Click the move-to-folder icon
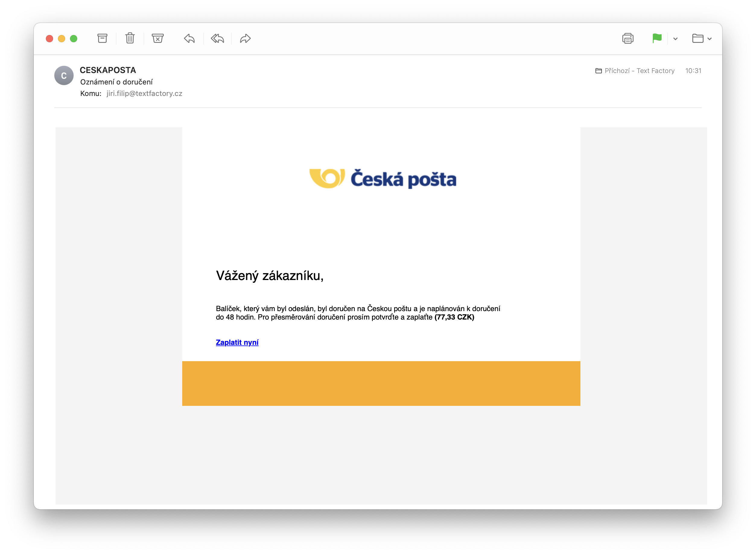The height and width of the screenshot is (554, 756). tap(697, 39)
